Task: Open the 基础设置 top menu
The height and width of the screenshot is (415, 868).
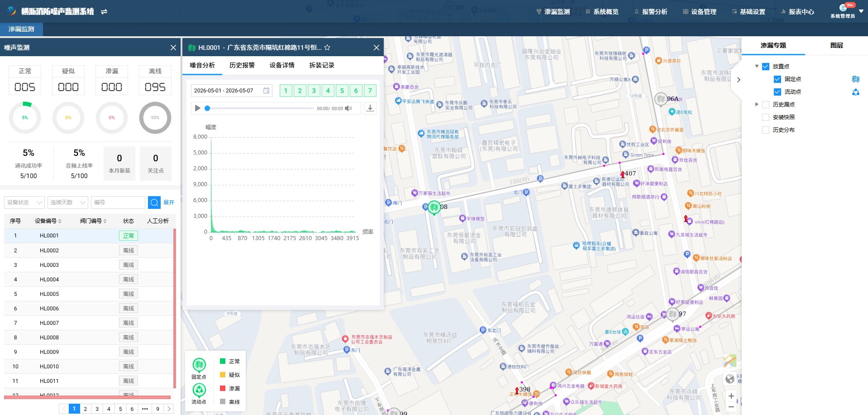Action: click(749, 12)
